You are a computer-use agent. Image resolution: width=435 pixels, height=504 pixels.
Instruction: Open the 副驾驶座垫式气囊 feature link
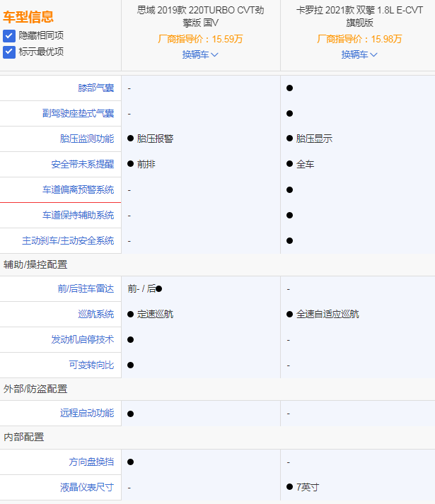[78, 114]
